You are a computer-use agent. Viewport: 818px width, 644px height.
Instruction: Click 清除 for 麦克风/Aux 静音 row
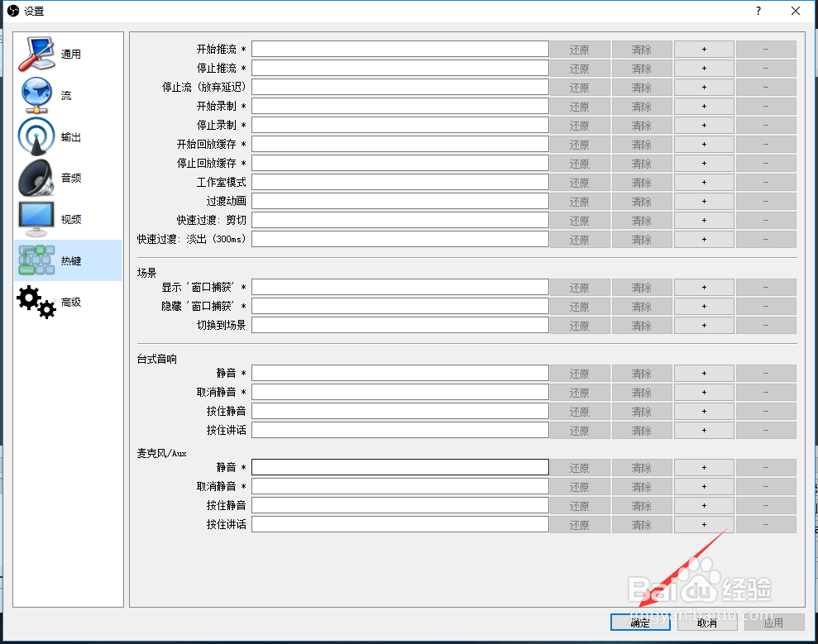coord(642,468)
